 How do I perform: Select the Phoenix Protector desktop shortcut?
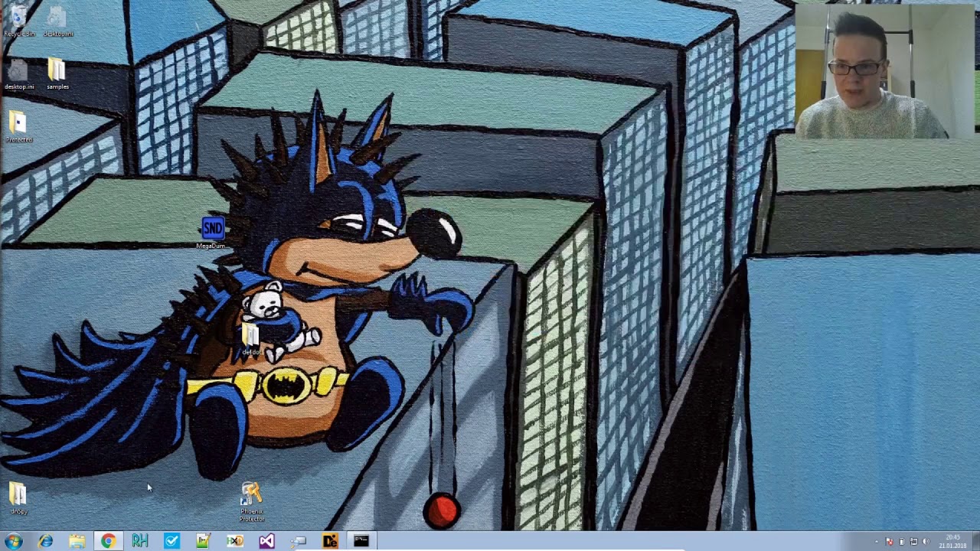pos(251,502)
